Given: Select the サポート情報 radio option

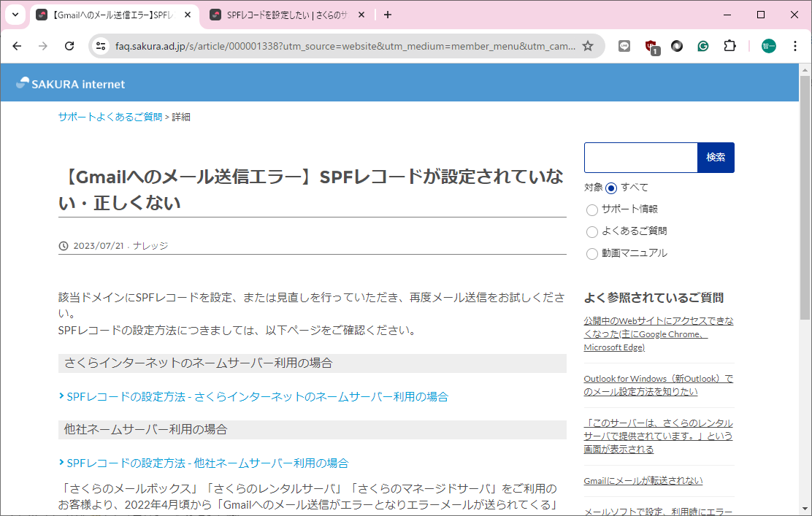Looking at the screenshot, I should coord(592,210).
